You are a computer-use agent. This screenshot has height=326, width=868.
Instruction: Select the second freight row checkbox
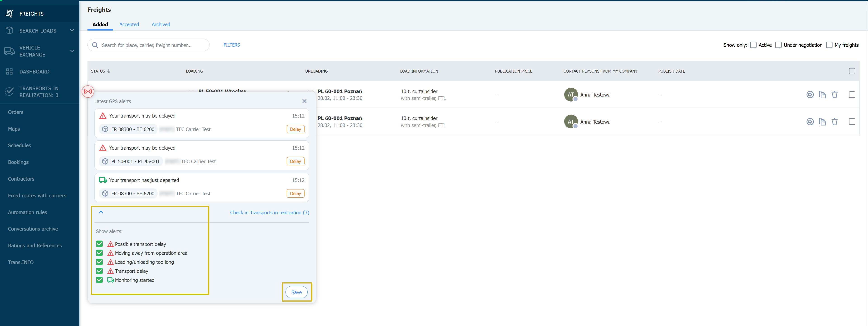[x=852, y=122]
